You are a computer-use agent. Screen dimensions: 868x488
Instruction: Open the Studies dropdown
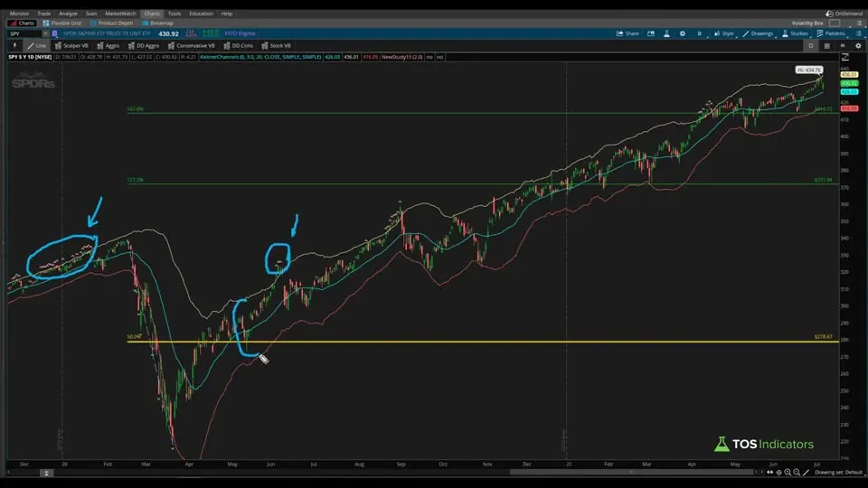click(795, 33)
